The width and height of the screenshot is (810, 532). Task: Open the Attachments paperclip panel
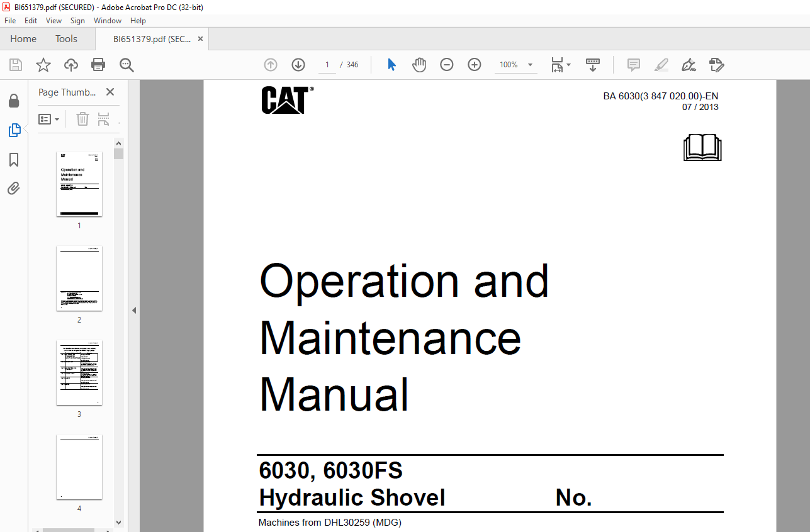click(x=14, y=188)
